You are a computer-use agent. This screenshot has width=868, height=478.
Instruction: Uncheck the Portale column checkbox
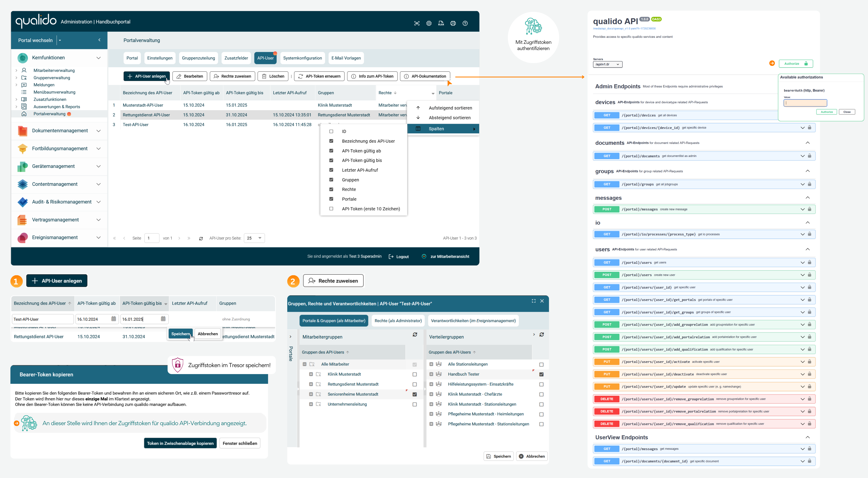[x=331, y=199]
